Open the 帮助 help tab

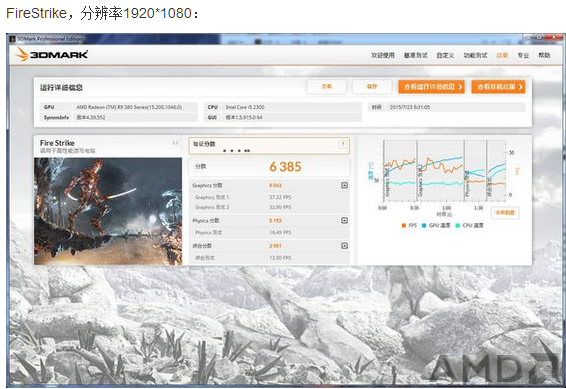click(544, 55)
